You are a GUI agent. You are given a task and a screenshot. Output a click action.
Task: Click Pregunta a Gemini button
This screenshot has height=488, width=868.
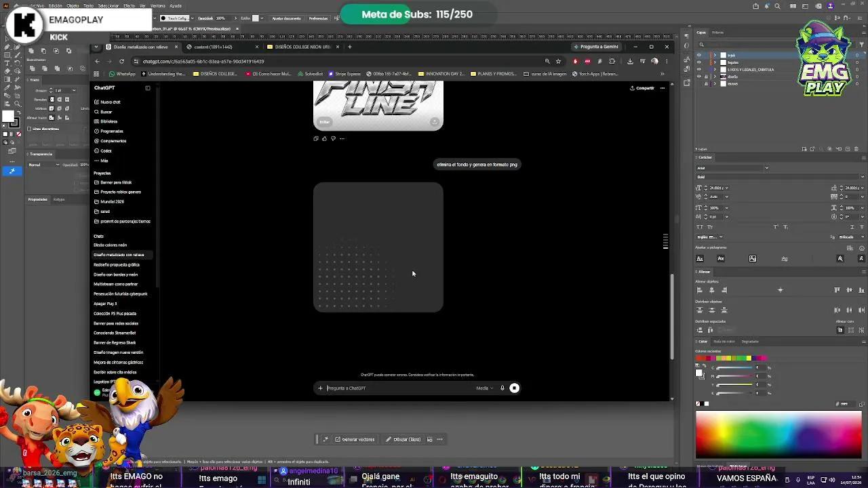coord(596,47)
